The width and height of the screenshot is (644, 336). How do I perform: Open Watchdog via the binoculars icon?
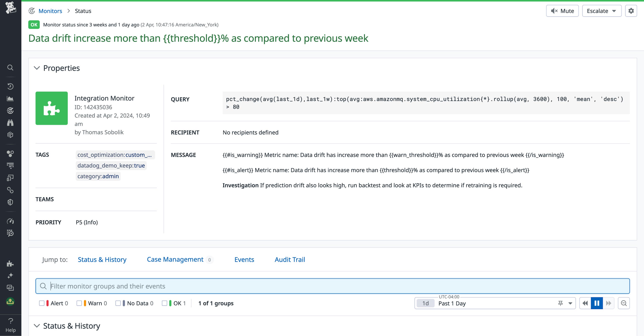point(10,123)
